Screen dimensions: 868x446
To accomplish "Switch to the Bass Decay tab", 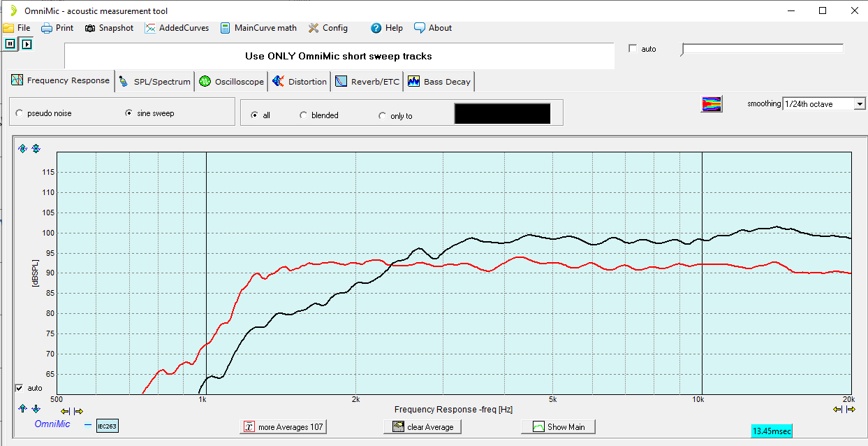I will (x=439, y=82).
